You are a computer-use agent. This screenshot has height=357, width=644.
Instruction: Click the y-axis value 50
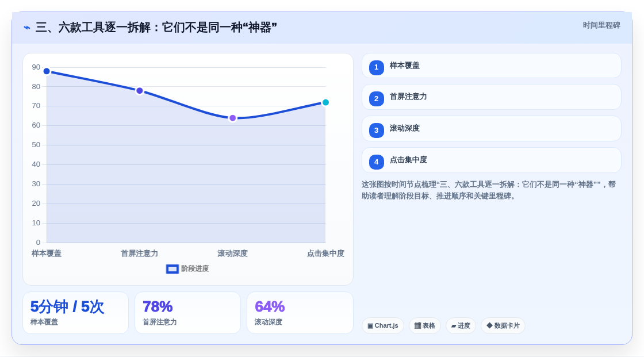[x=36, y=145]
